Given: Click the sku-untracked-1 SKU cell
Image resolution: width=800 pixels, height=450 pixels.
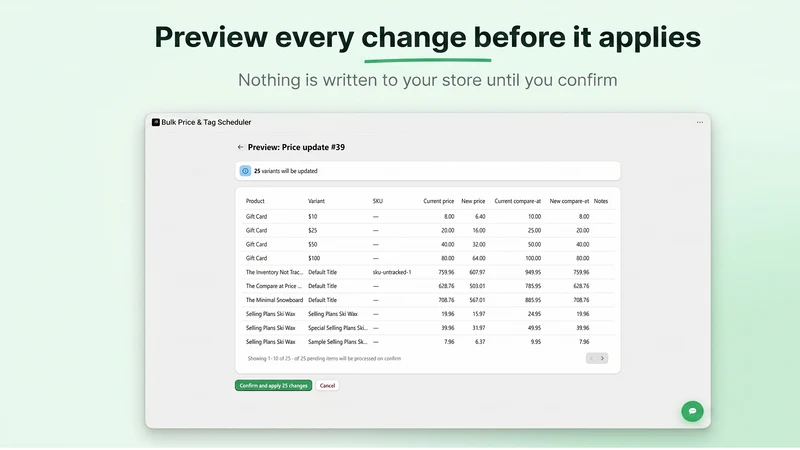Looking at the screenshot, I should point(392,272).
